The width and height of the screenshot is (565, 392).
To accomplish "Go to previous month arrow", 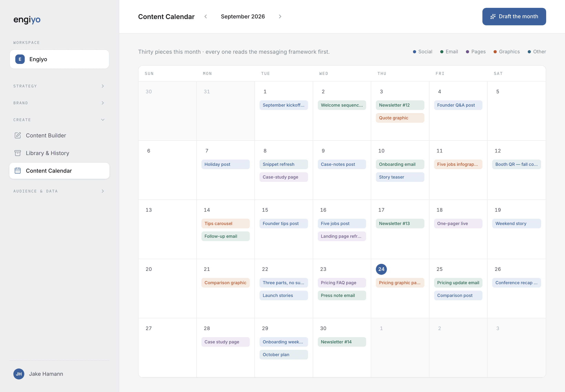I will click(206, 16).
